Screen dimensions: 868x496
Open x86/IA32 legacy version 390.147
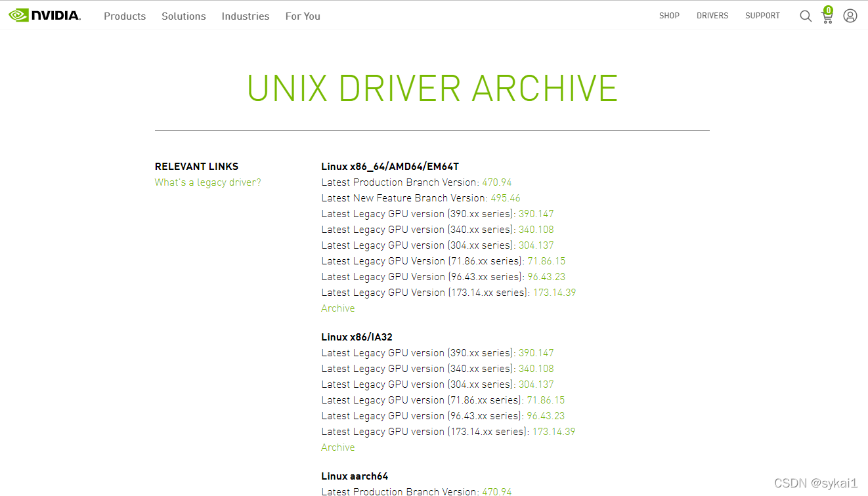pos(536,353)
